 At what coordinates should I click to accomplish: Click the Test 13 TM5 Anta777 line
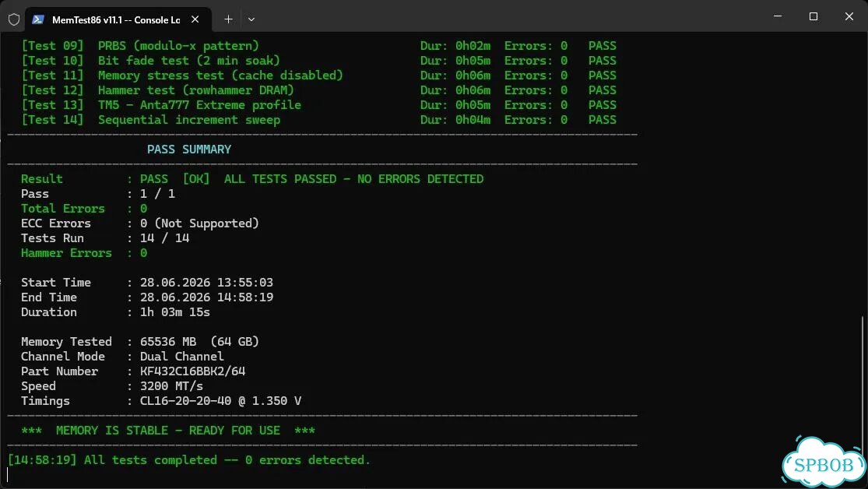tap(319, 105)
